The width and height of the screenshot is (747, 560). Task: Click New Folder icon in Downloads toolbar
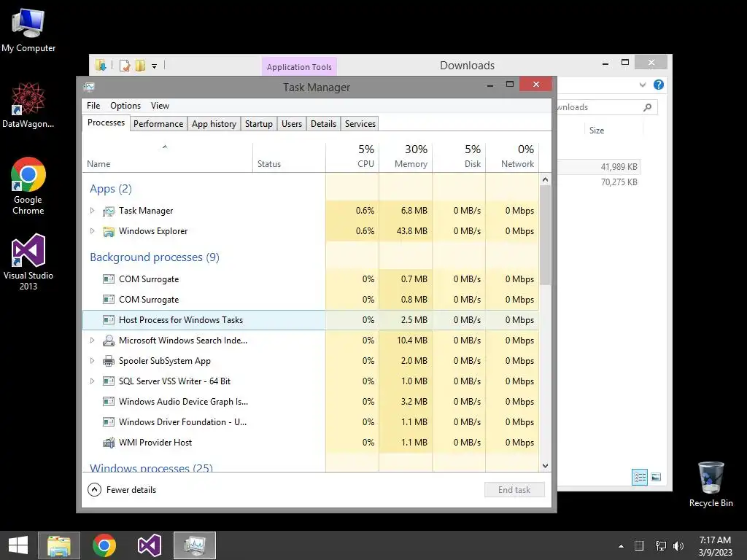[x=141, y=66]
